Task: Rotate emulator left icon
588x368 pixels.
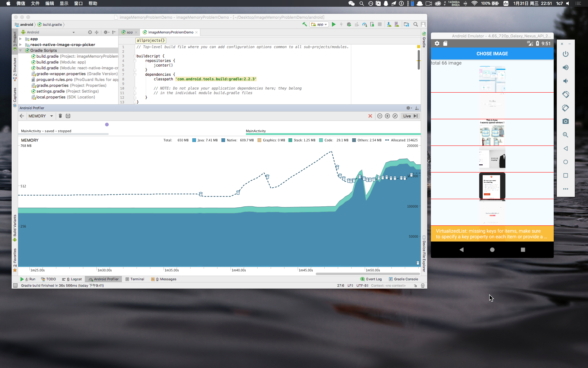Action: (x=566, y=94)
